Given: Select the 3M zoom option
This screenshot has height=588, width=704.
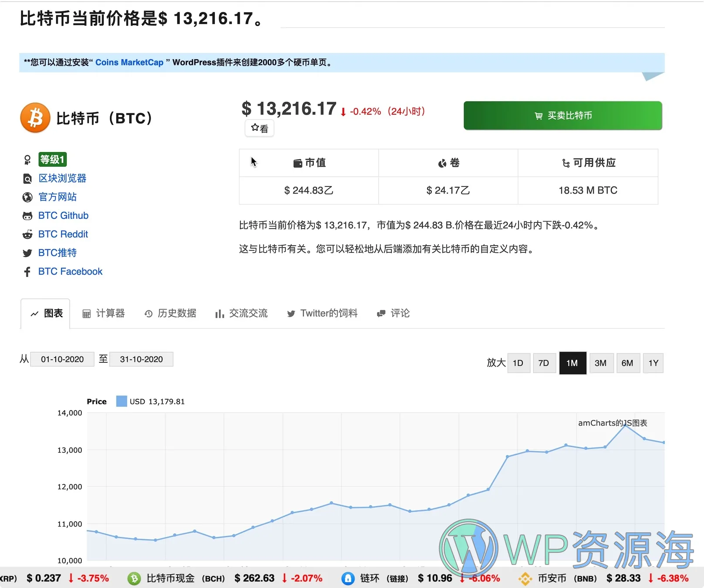Looking at the screenshot, I should pyautogui.click(x=601, y=363).
